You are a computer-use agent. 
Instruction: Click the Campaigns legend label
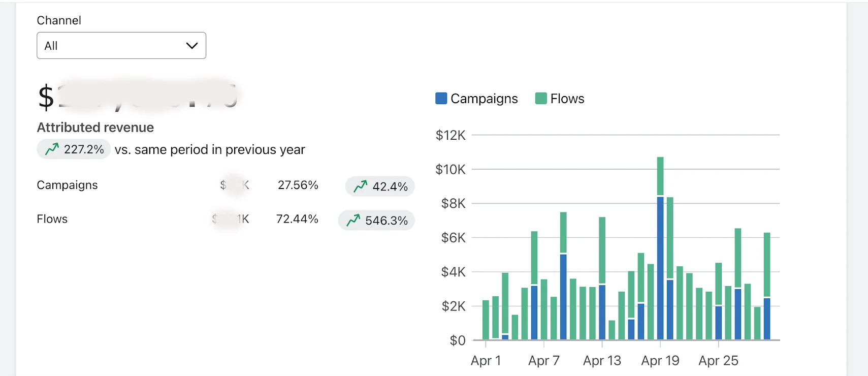[x=484, y=99]
